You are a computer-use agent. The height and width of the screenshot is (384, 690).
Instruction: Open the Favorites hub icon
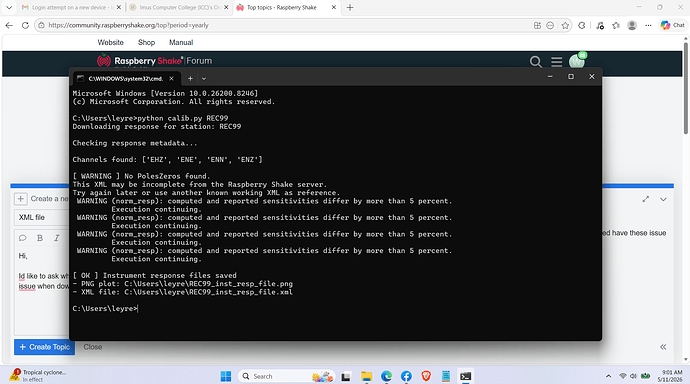click(x=616, y=26)
